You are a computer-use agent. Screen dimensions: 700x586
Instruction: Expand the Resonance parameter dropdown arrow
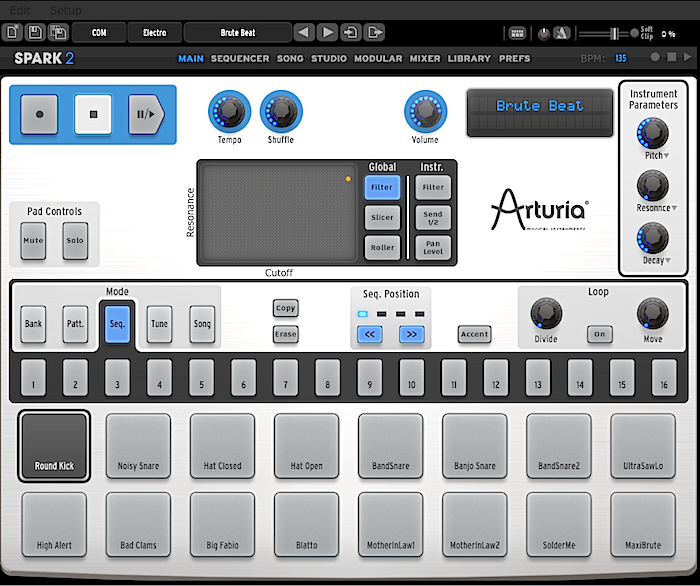[672, 208]
